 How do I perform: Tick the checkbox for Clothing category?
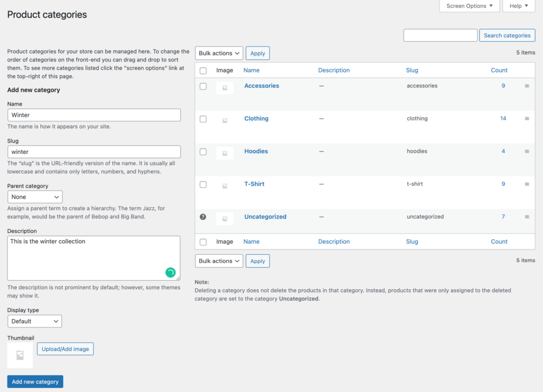click(x=203, y=119)
